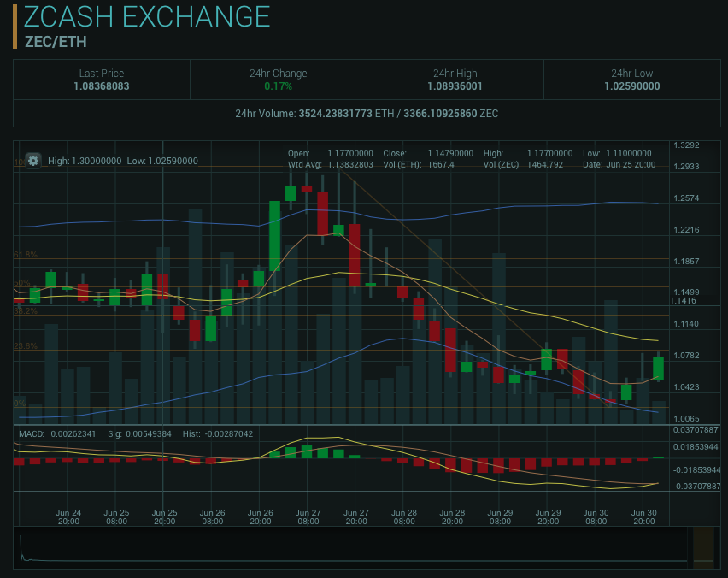Click the -0.03707887 MACD axis label

point(696,486)
